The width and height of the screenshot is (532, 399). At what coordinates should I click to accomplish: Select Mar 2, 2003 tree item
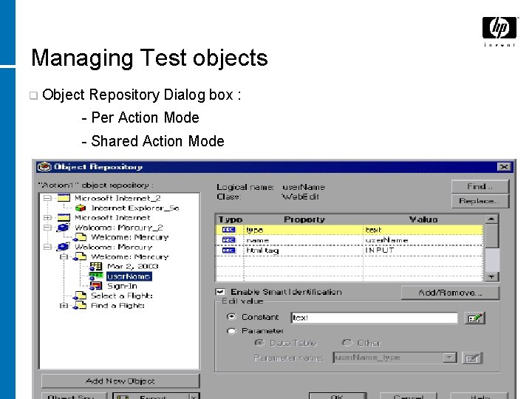point(133,266)
